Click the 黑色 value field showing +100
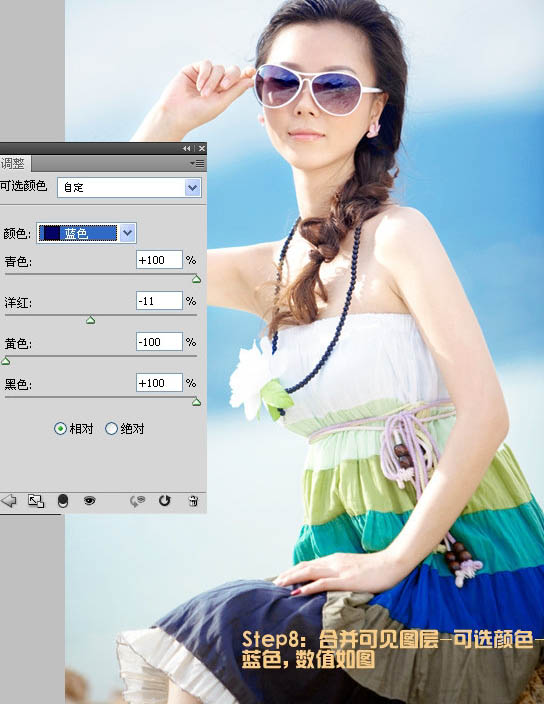Viewport: 544px width, 704px height. (159, 383)
